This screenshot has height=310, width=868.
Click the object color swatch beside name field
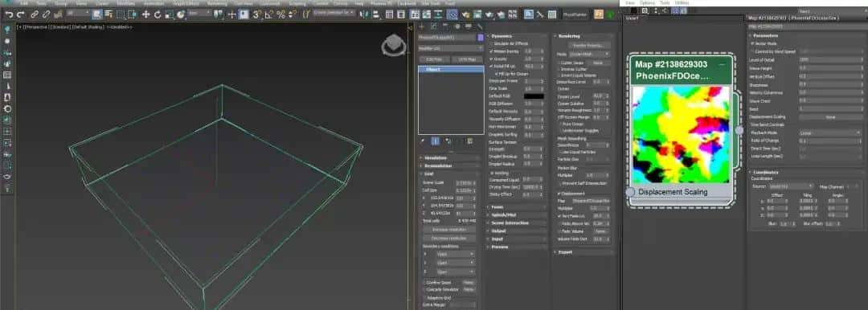point(480,37)
